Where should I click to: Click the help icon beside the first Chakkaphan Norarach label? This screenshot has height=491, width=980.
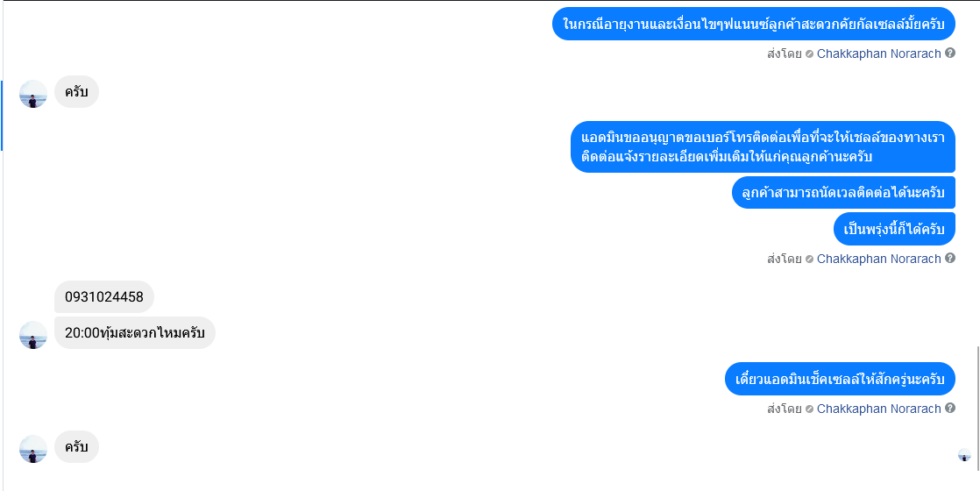tap(950, 53)
